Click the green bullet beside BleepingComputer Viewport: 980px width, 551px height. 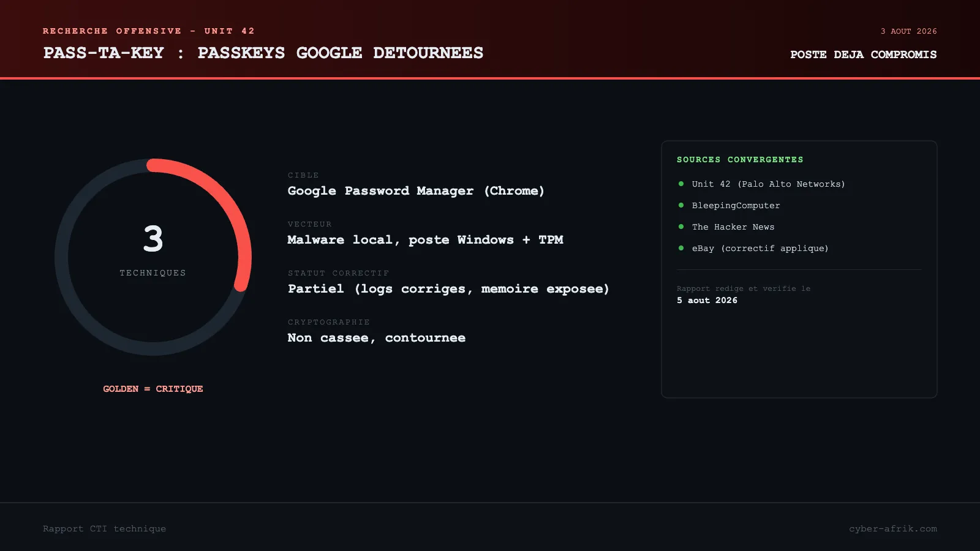point(681,205)
